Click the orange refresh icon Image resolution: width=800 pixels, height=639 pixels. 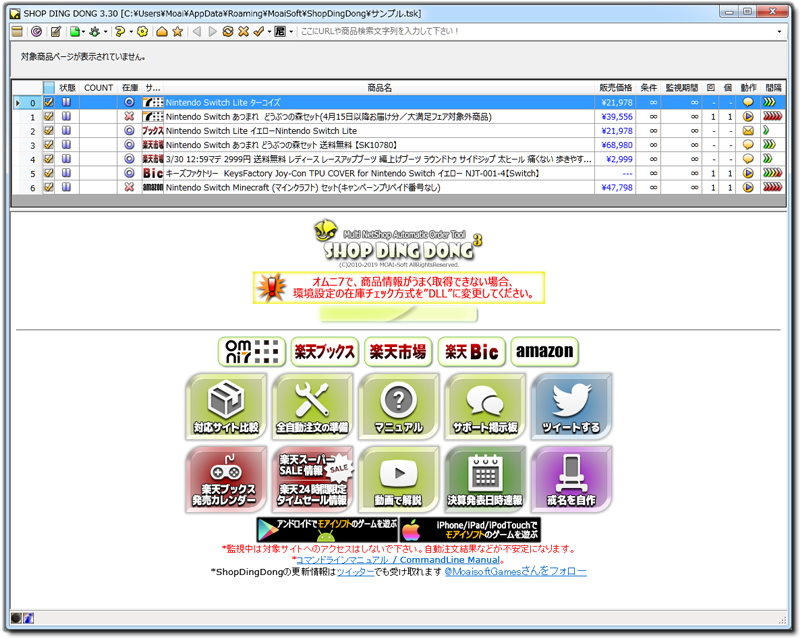point(228,32)
